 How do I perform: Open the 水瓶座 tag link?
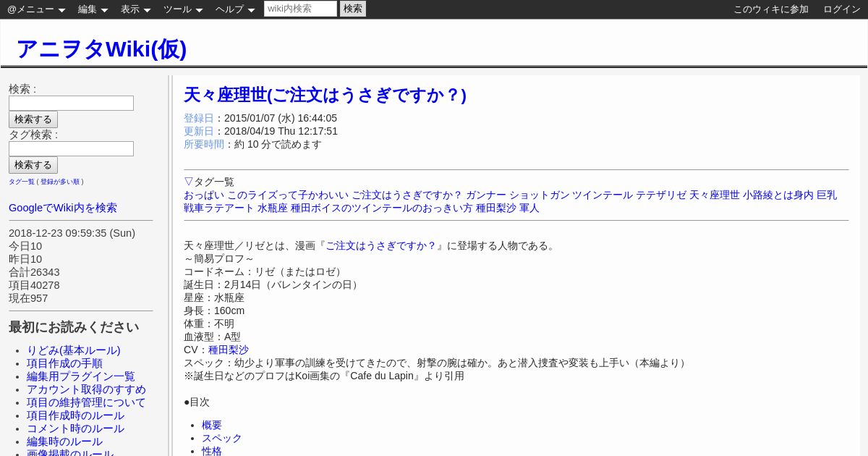tap(273, 208)
